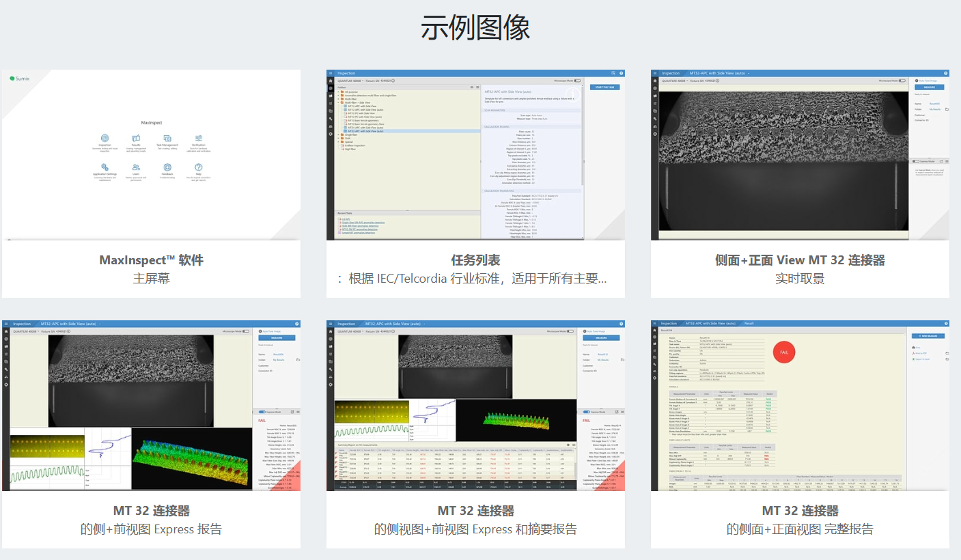
Task: Open the 任务列表 screenshot thumbnail
Action: tap(475, 154)
